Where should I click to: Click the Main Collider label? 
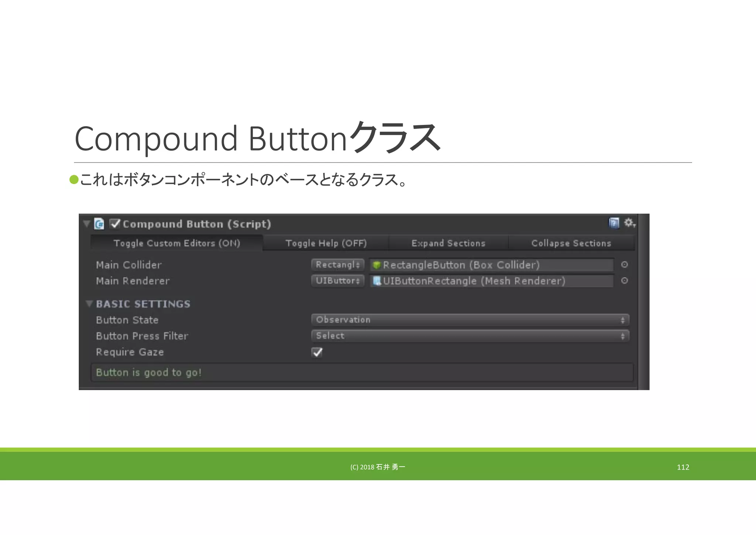129,265
